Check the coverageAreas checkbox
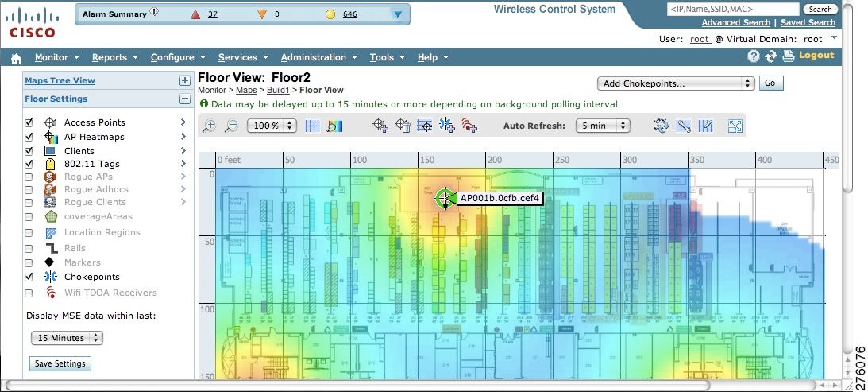The width and height of the screenshot is (868, 392). point(29,217)
